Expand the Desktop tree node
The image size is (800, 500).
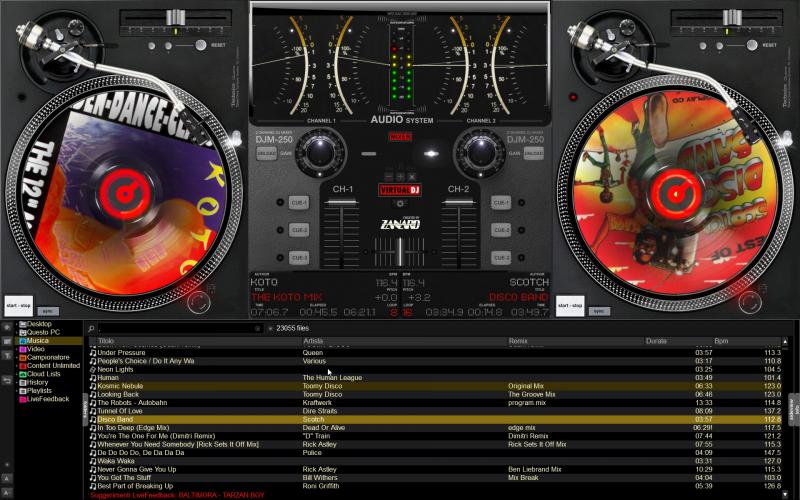pyautogui.click(x=16, y=324)
